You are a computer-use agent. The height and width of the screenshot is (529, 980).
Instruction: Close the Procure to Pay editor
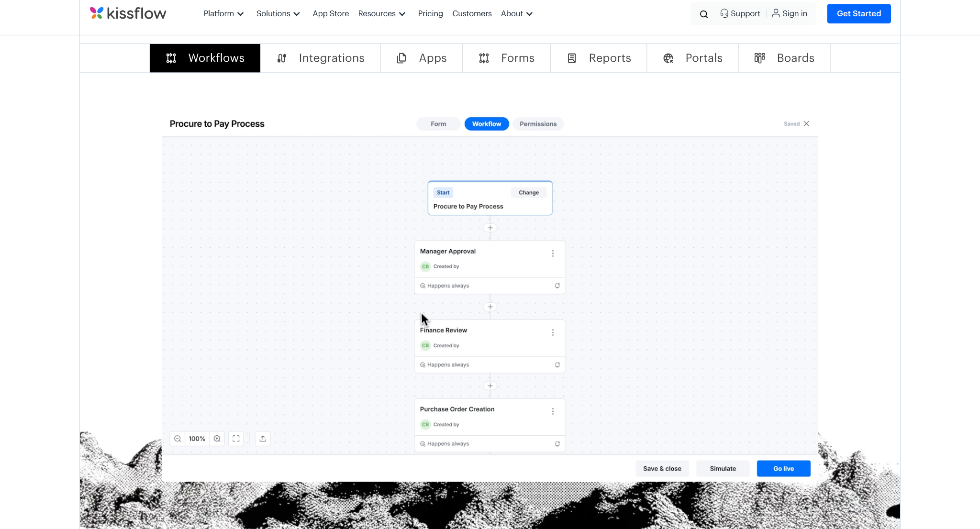(x=806, y=123)
